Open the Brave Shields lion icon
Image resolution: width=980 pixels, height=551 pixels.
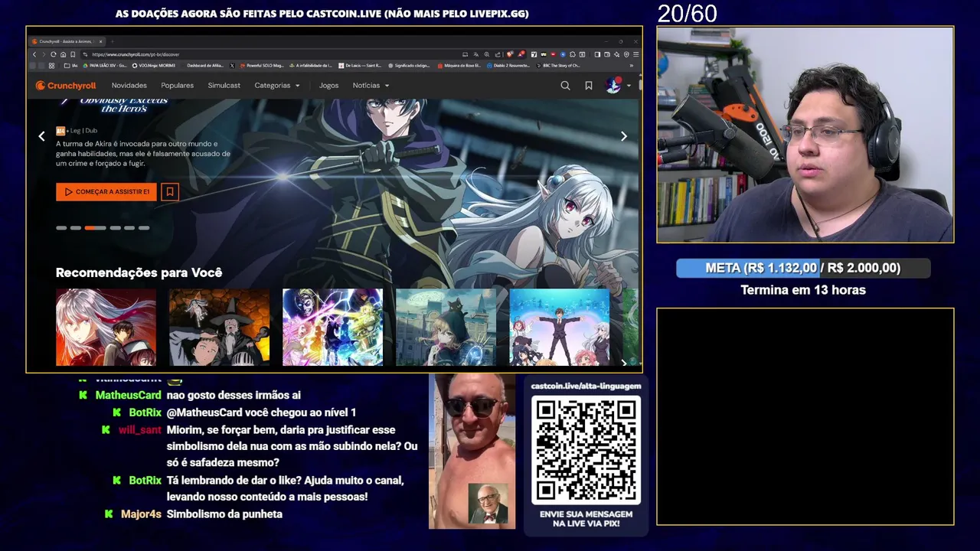510,54
